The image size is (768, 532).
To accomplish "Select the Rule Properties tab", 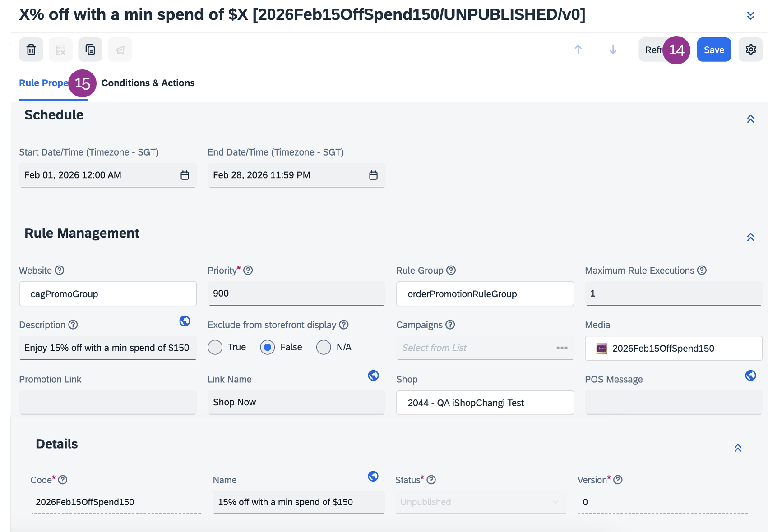I will tap(43, 83).
